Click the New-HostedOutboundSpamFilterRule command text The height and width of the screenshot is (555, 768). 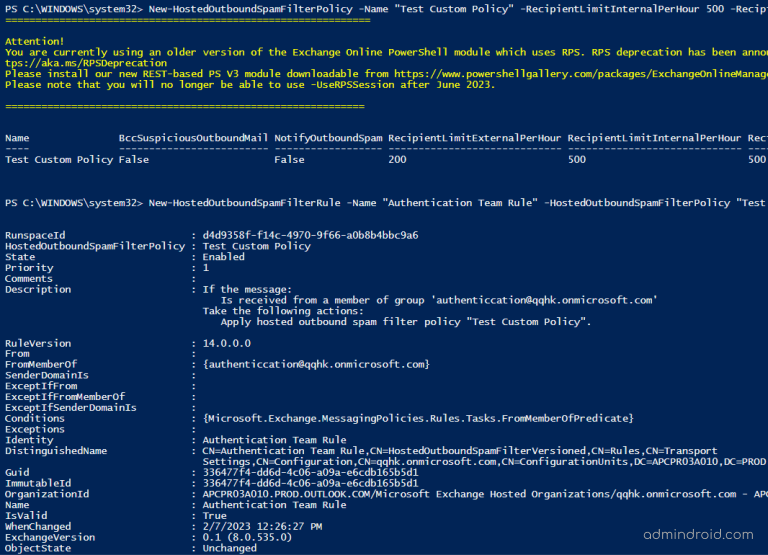coord(244,203)
